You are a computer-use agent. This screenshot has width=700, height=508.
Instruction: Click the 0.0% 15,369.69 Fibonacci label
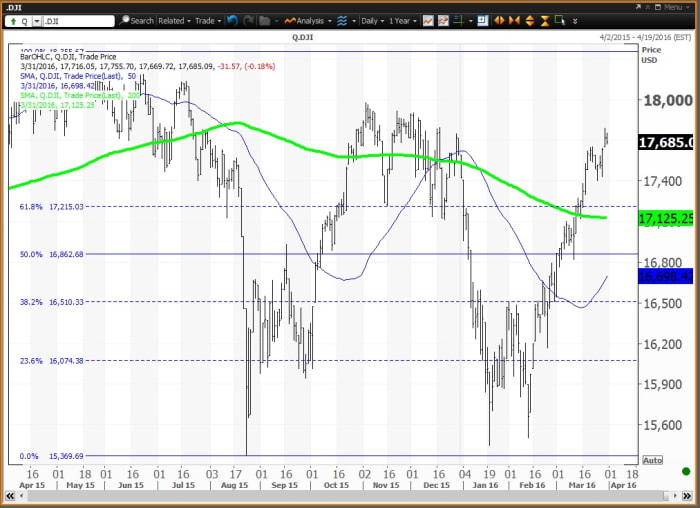pyautogui.click(x=51, y=456)
